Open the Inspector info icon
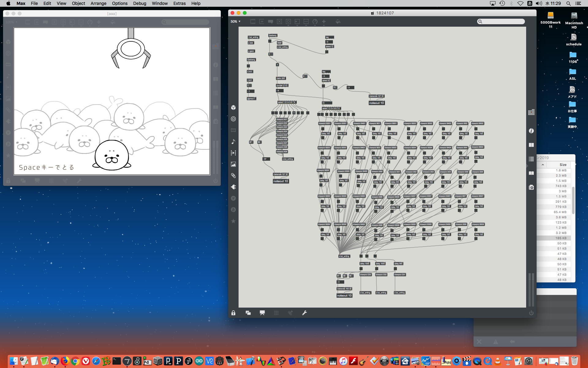 [531, 131]
